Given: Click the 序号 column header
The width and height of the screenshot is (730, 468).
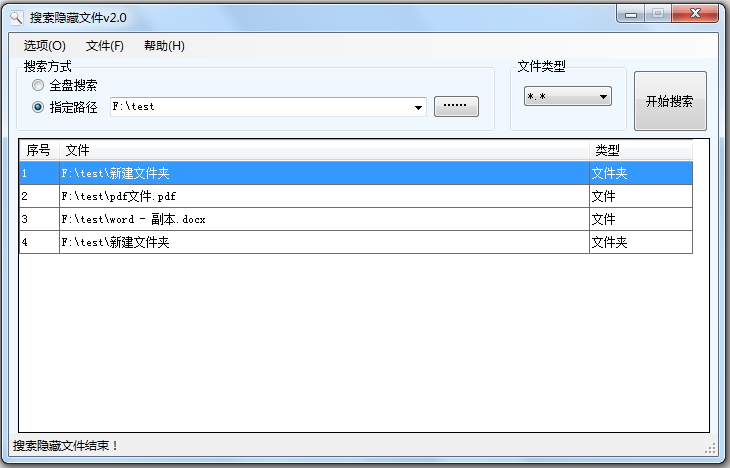Looking at the screenshot, I should tap(39, 151).
